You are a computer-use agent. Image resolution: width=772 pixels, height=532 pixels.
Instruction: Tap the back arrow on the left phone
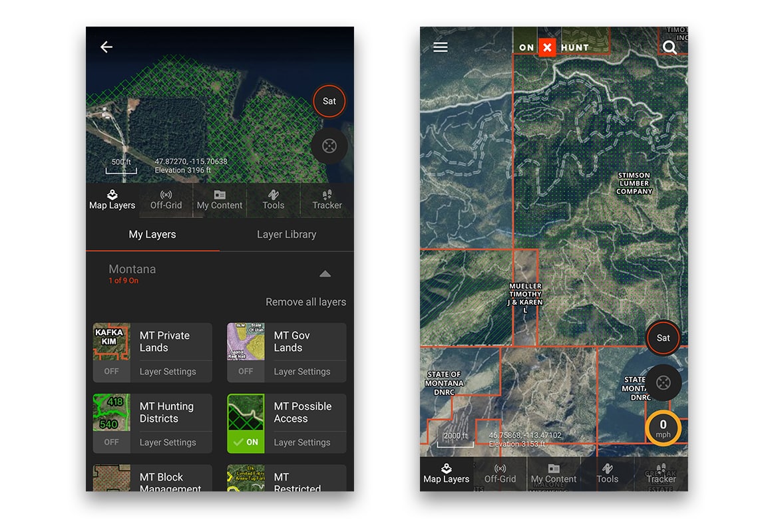[x=106, y=47]
